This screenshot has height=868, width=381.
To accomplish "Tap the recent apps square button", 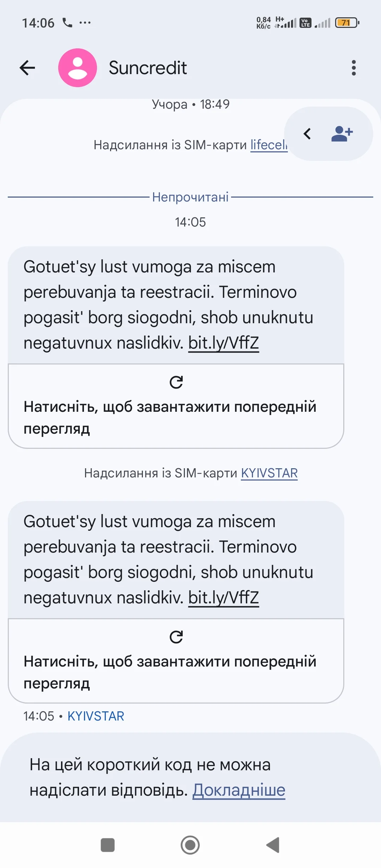I will [x=108, y=845].
